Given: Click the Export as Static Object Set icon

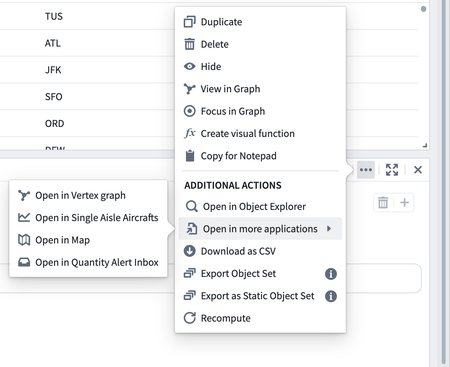Looking at the screenshot, I should pyautogui.click(x=189, y=296).
